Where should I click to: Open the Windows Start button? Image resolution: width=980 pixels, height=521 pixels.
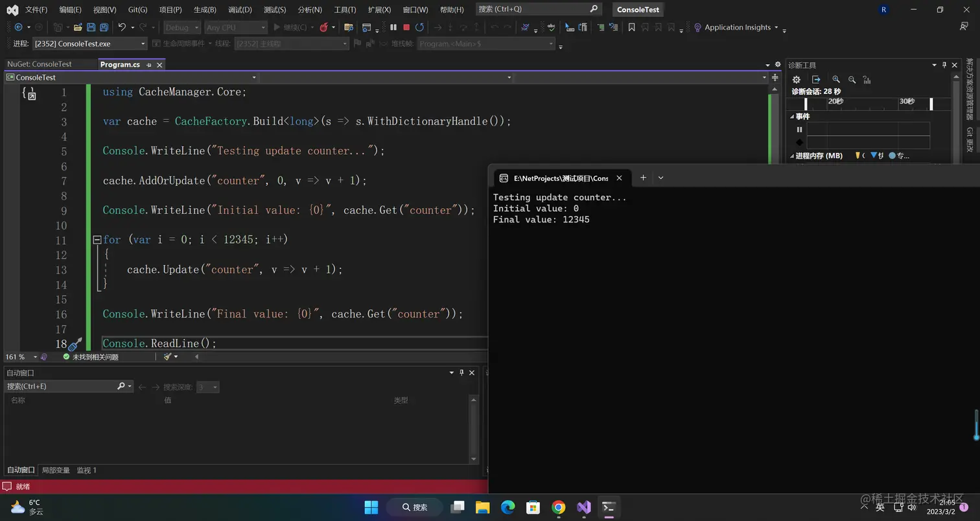[371, 507]
